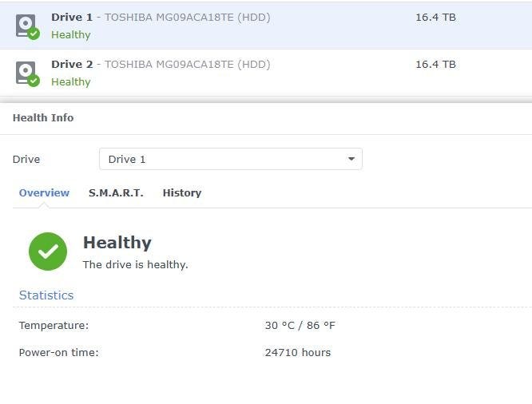
Task: Click the Healthy status under Drive 1
Action: (70, 34)
